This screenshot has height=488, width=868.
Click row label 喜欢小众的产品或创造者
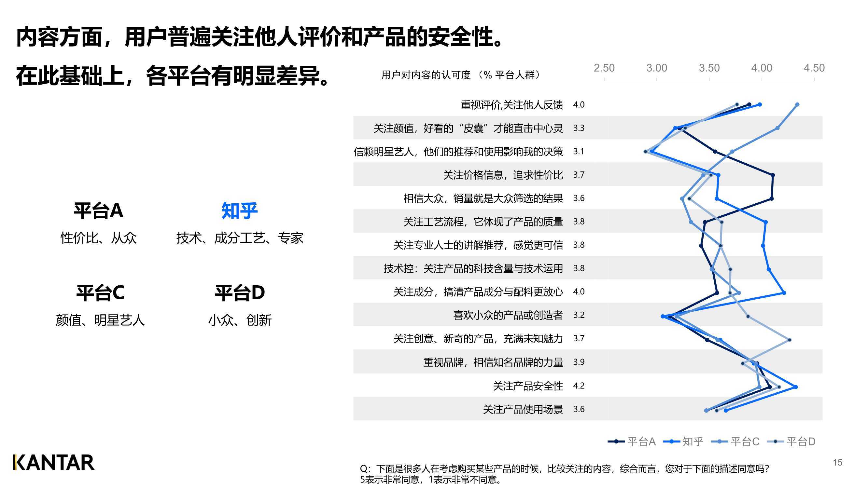click(x=508, y=315)
